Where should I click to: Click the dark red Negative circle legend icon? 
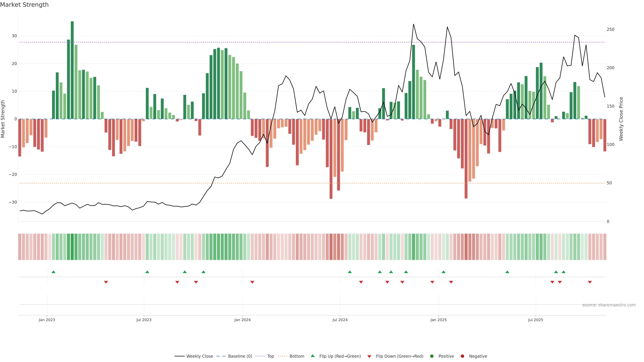click(x=462, y=356)
